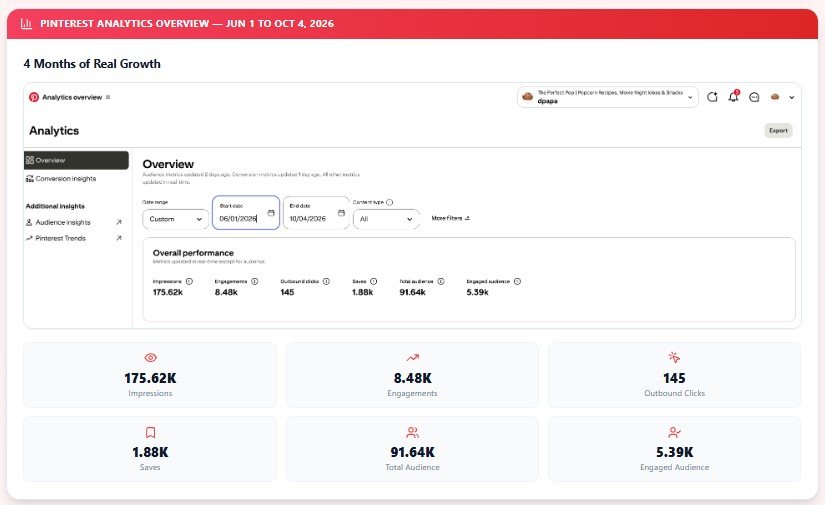
Task: Click the Saves info icon
Action: (x=374, y=281)
